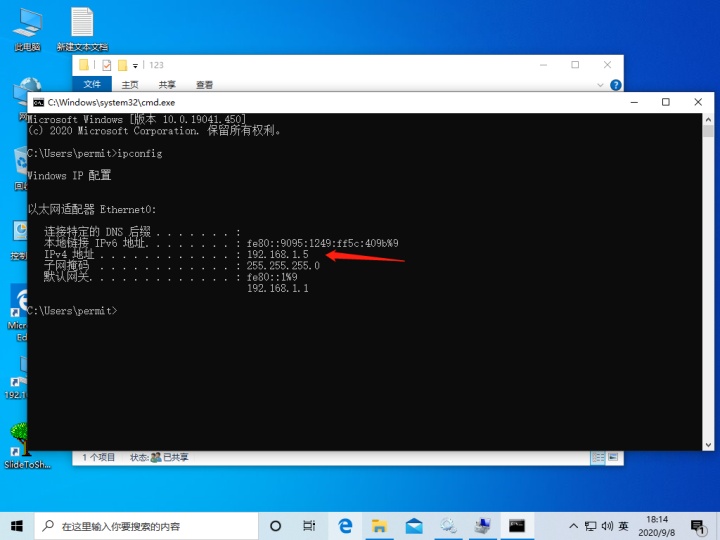Click the subnet mask 255.255.255.0 text
The image size is (720, 540).
click(x=283, y=266)
